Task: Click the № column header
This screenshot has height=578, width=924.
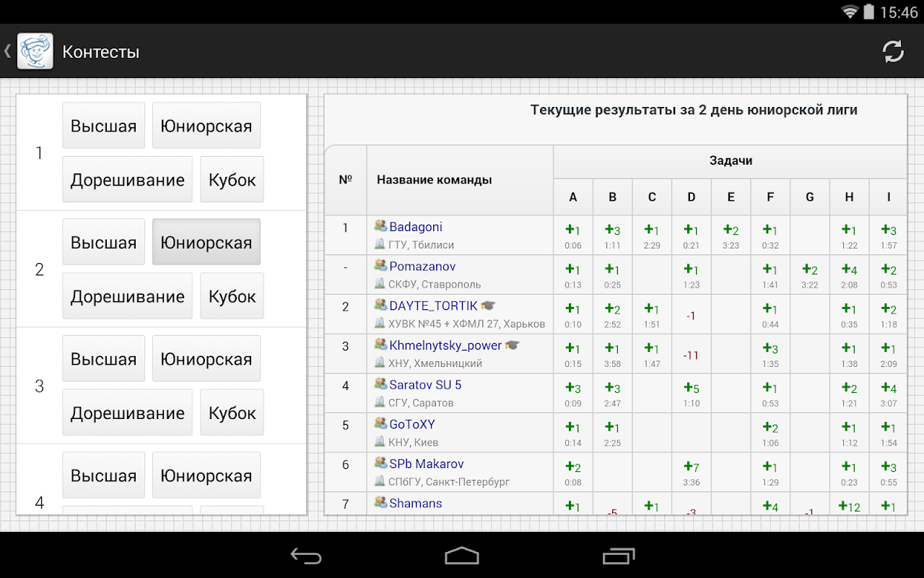Action: (x=345, y=179)
